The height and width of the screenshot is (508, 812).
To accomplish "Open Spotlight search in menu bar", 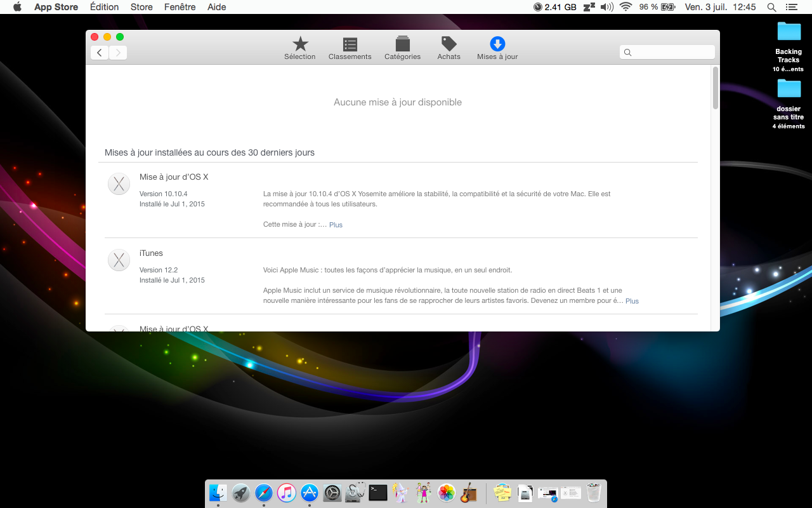I will click(x=771, y=7).
